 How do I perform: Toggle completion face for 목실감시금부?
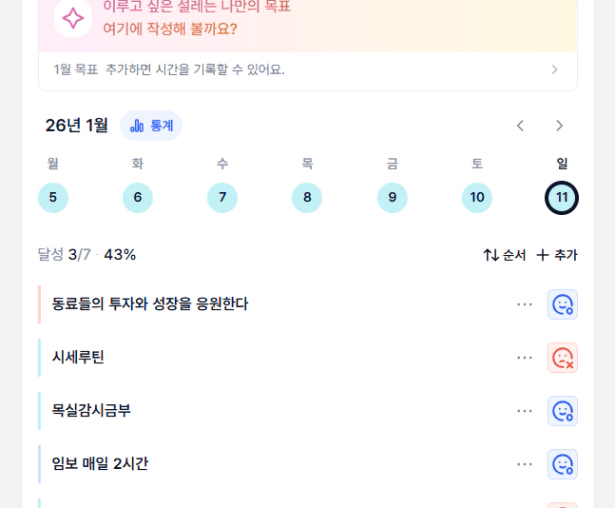562,411
